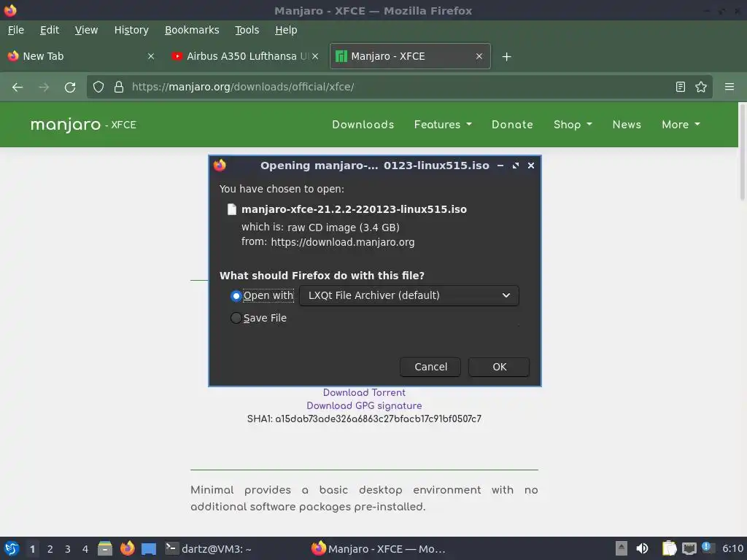Click the Download Torrent link
The width and height of the screenshot is (747, 560).
[x=364, y=393]
